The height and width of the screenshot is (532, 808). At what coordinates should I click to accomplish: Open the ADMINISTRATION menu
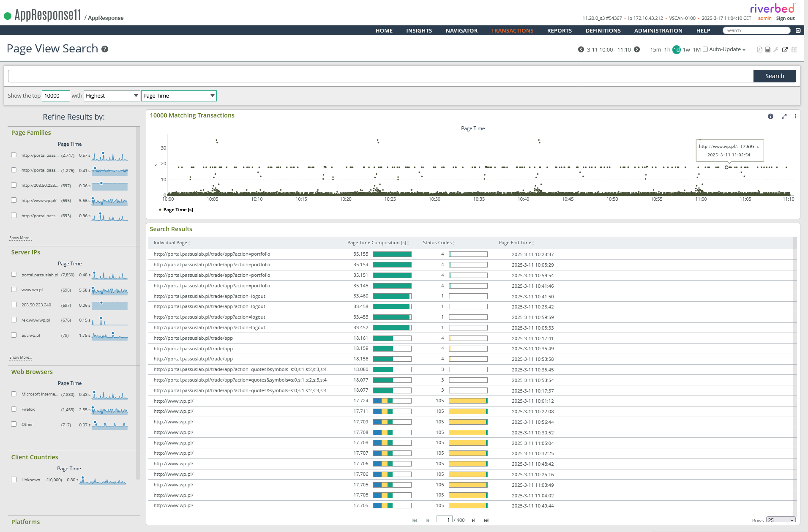pyautogui.click(x=658, y=30)
